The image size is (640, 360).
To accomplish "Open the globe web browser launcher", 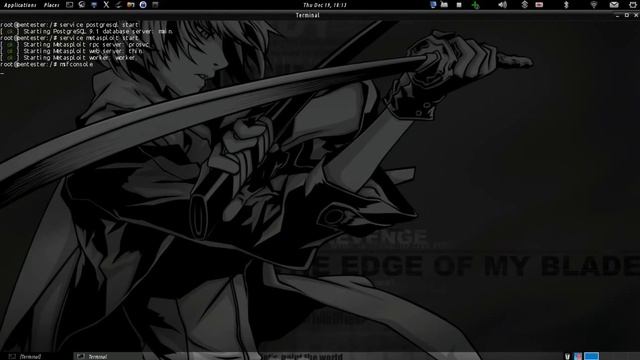I will 82,5.
